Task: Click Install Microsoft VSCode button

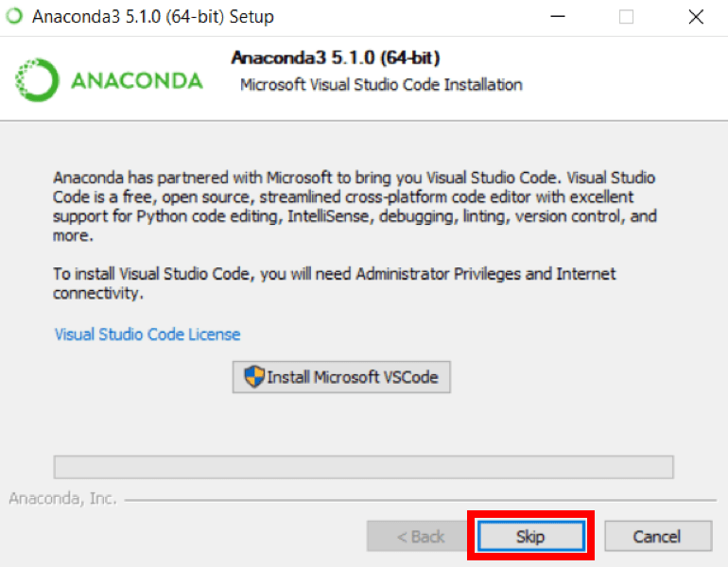Action: (x=341, y=377)
